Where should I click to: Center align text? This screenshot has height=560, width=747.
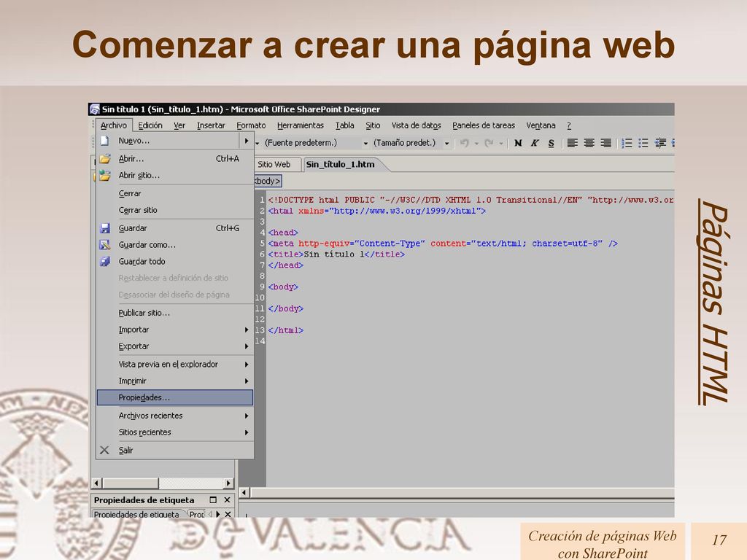point(589,143)
